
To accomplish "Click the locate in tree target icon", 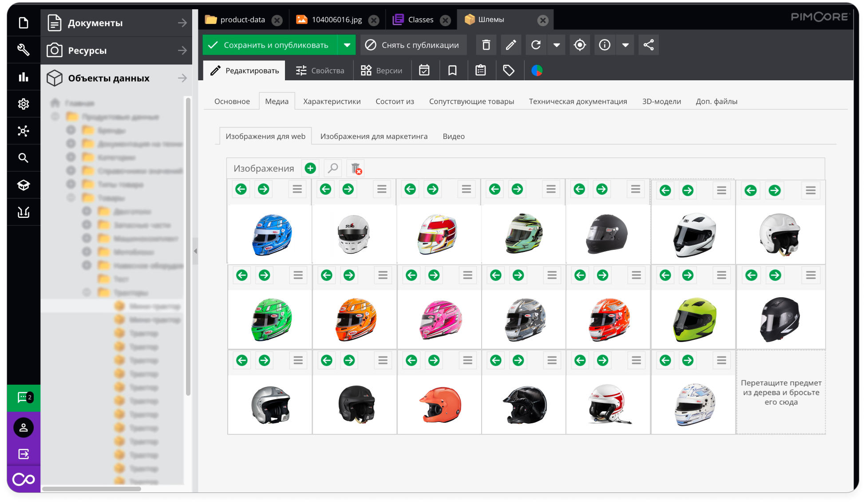I will [x=580, y=45].
